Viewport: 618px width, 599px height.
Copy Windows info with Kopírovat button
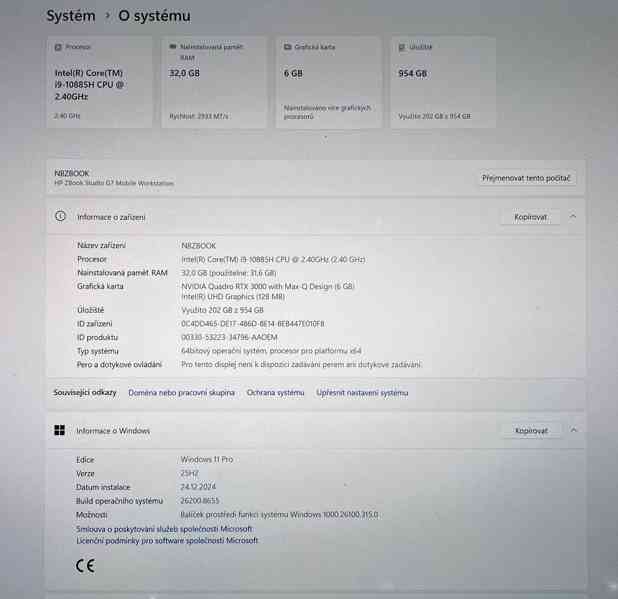coord(531,431)
